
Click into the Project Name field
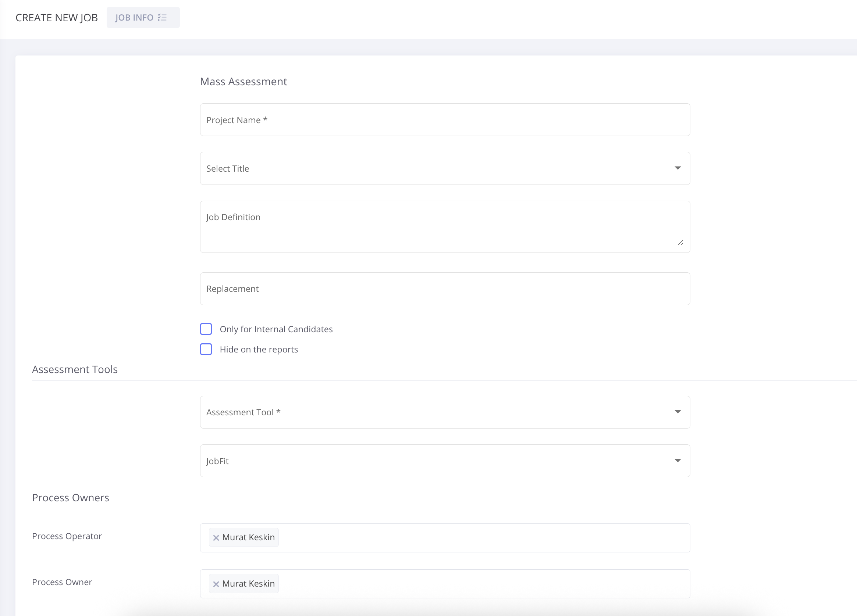[445, 120]
